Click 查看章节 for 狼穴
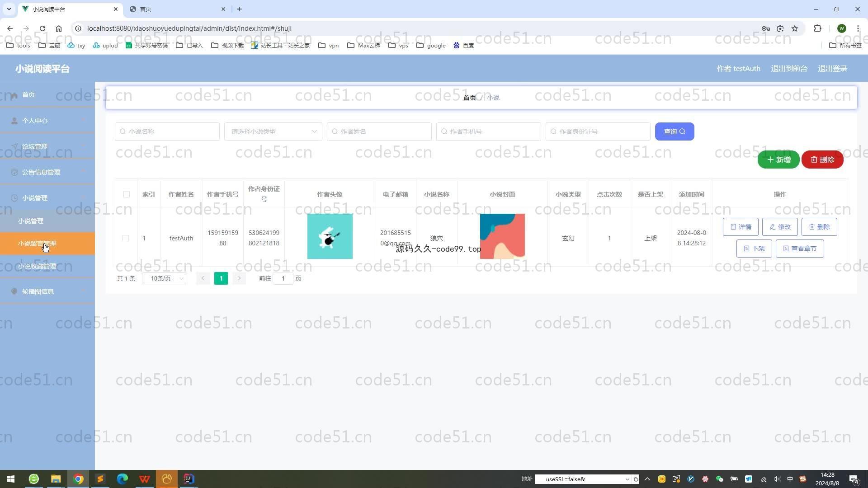The width and height of the screenshot is (868, 488). click(800, 249)
